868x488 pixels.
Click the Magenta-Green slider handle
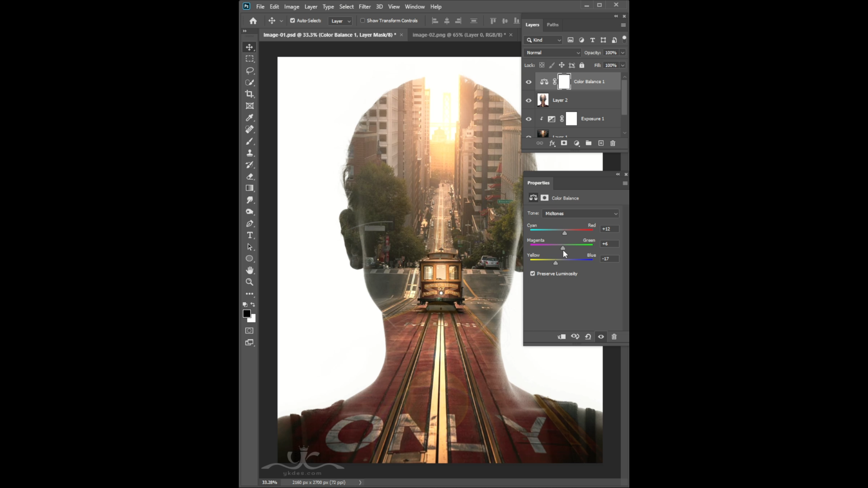(x=563, y=248)
